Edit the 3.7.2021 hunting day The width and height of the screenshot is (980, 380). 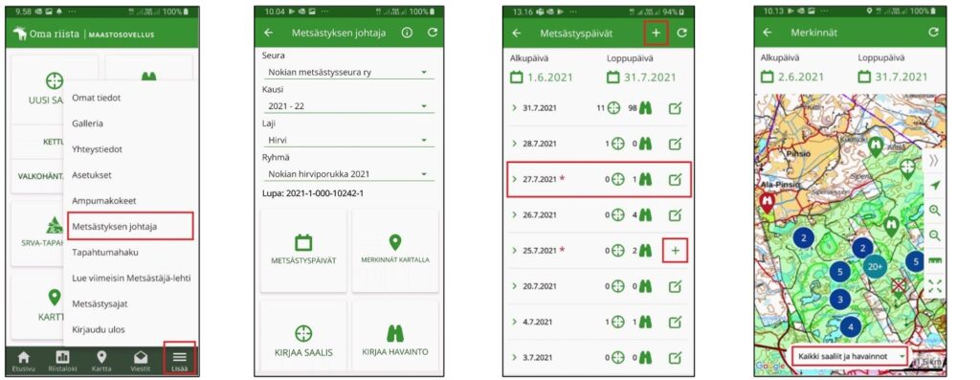click(675, 358)
